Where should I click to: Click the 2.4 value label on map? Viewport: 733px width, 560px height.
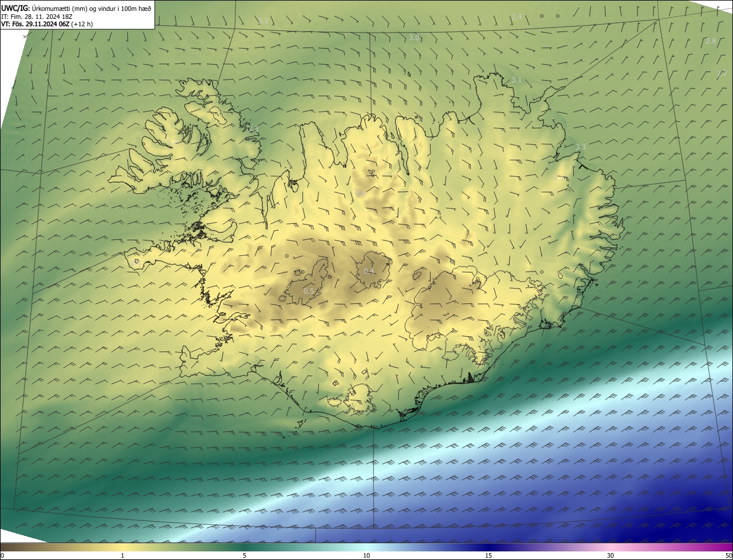[x=517, y=17]
